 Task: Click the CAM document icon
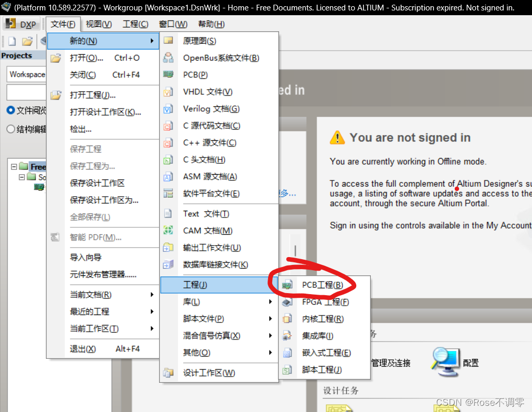[x=168, y=231]
